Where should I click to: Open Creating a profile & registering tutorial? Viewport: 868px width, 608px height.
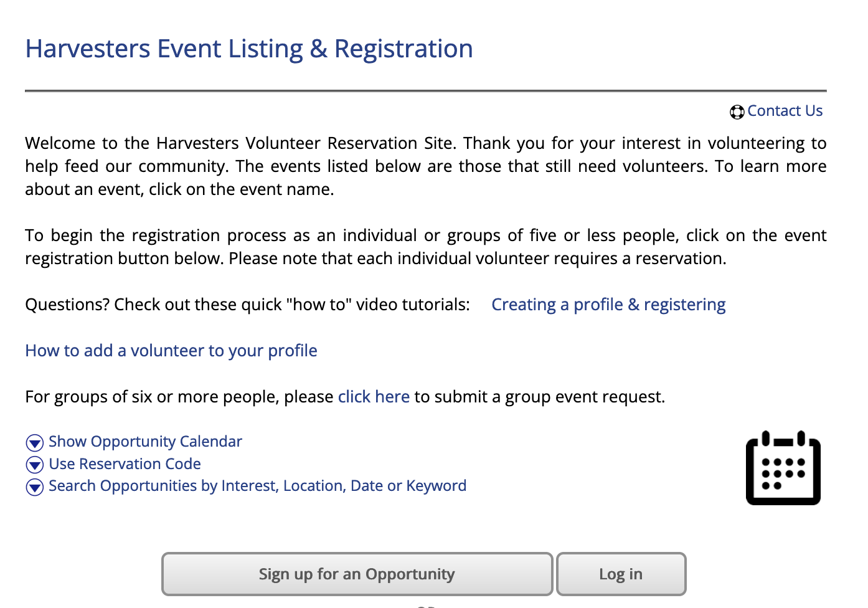(x=608, y=305)
